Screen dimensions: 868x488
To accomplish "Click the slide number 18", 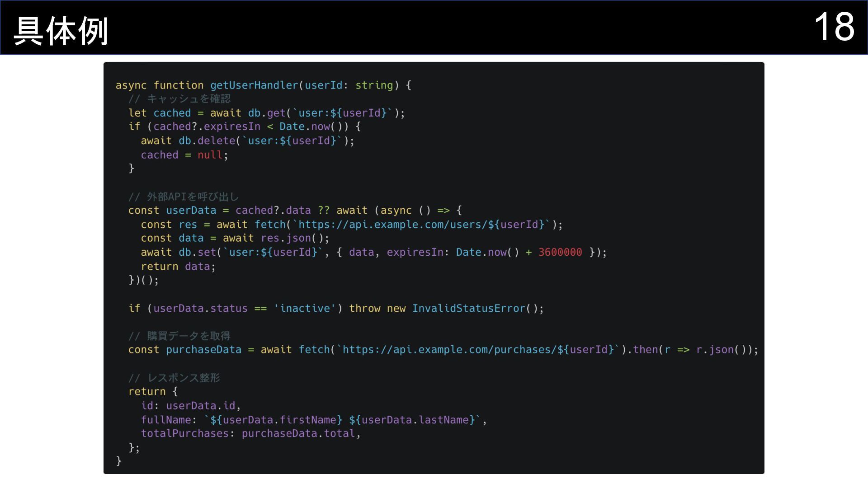I will [x=834, y=27].
